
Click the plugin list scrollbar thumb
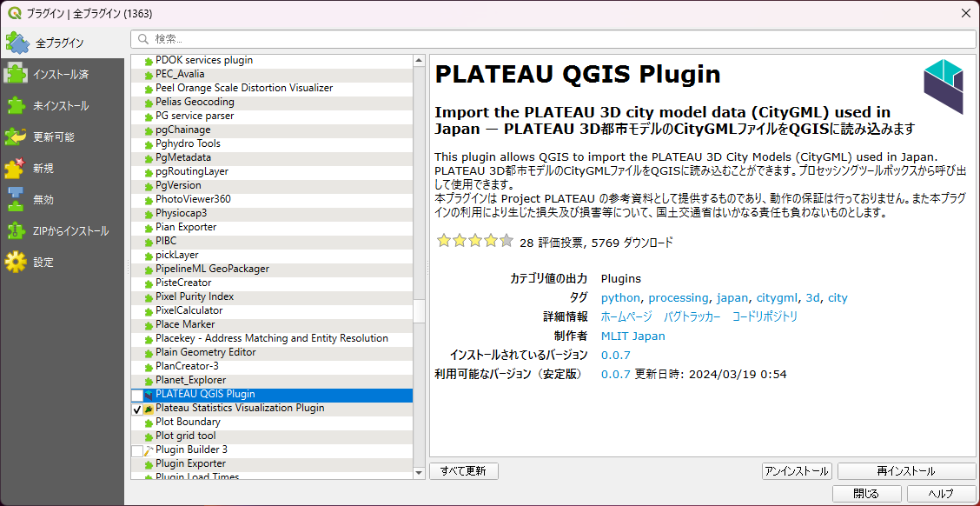coord(419,311)
